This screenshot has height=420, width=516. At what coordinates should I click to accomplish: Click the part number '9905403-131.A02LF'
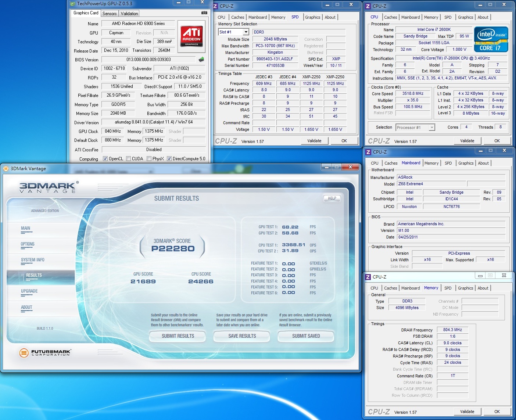pyautogui.click(x=275, y=59)
